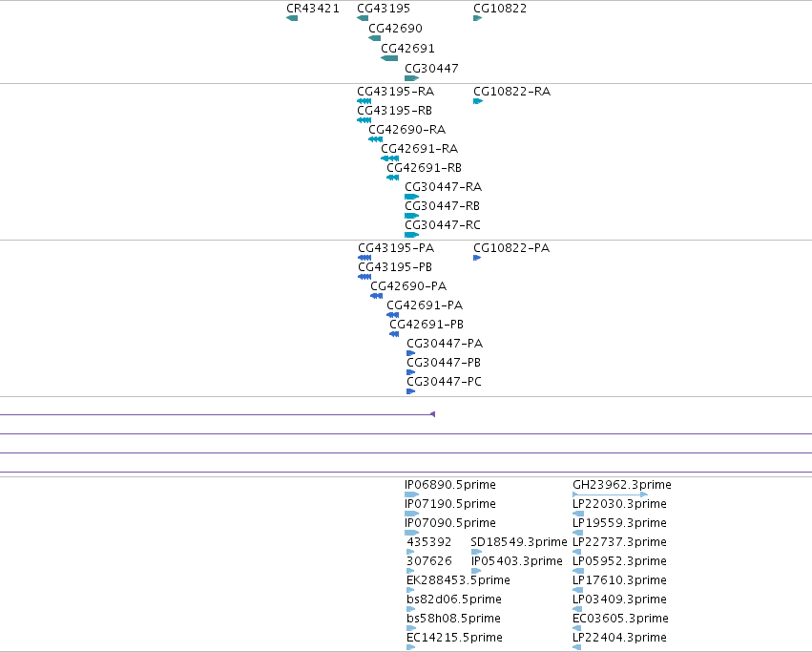812x652 pixels.
Task: Select the CG42691-PA protein glyph
Action: [392, 315]
